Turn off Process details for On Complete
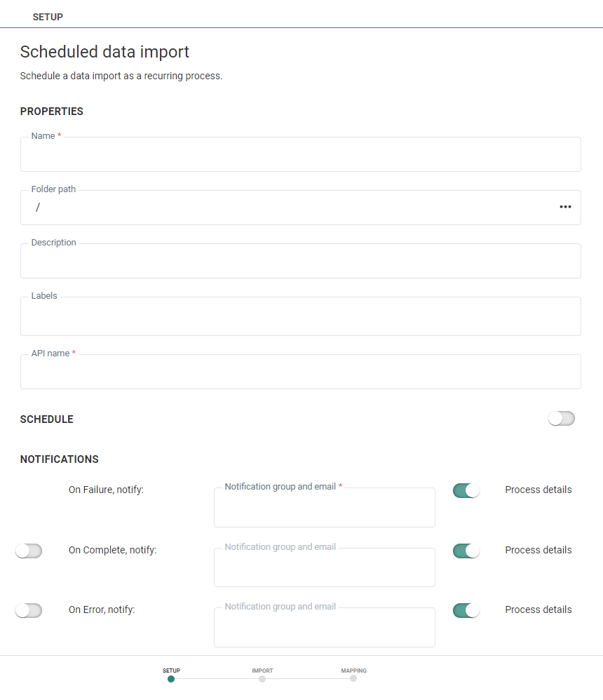Image resolution: width=603 pixels, height=700 pixels. [x=466, y=551]
